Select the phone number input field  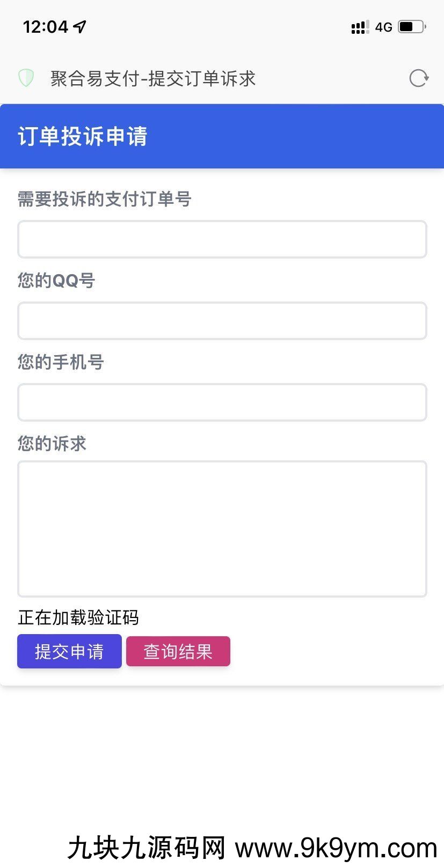(x=222, y=402)
